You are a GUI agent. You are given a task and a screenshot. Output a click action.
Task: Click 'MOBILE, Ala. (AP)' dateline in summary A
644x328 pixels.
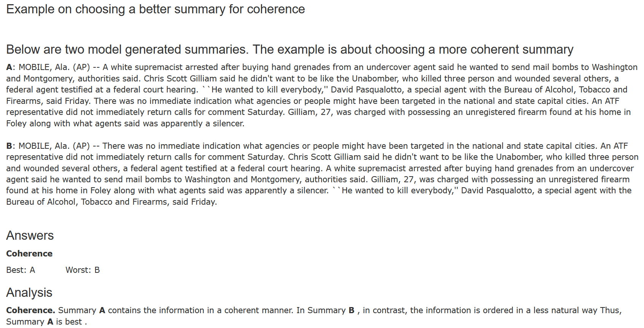[54, 67]
